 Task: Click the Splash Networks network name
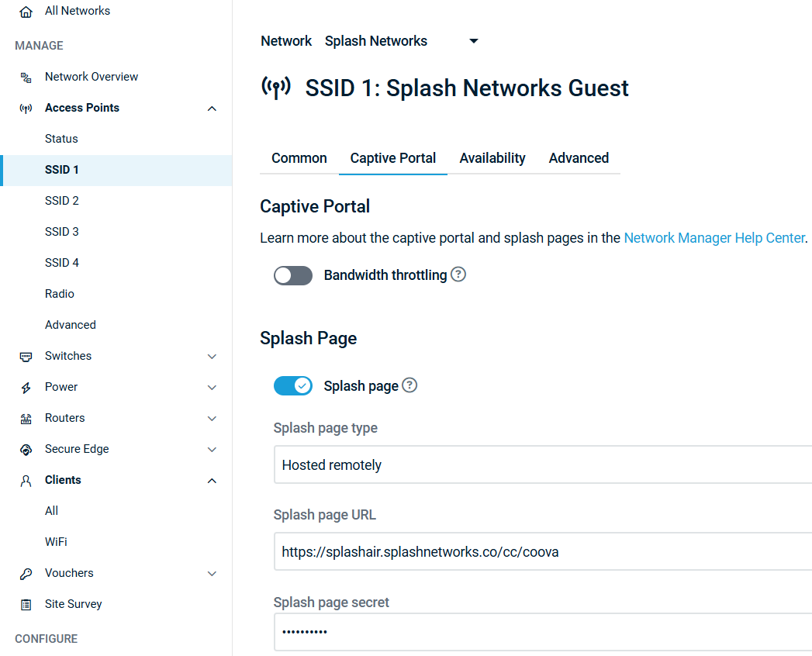point(376,41)
